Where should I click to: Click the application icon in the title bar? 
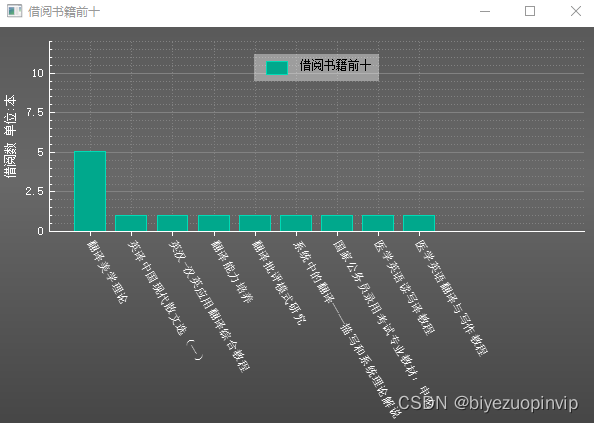[x=14, y=11]
